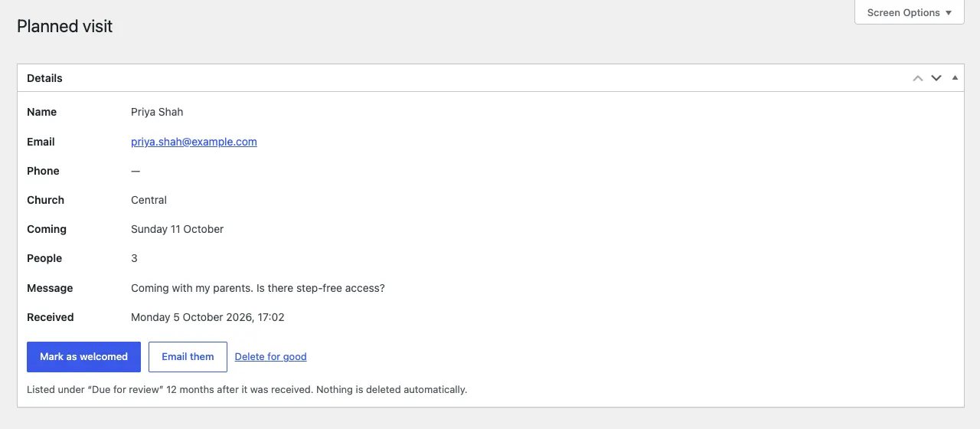
Task: Click the Phone field label
Action: (x=43, y=171)
